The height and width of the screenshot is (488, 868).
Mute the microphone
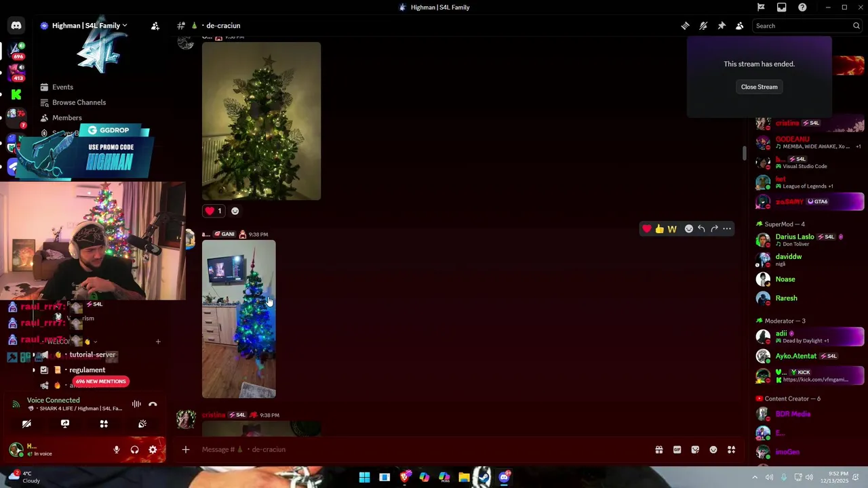point(117,449)
